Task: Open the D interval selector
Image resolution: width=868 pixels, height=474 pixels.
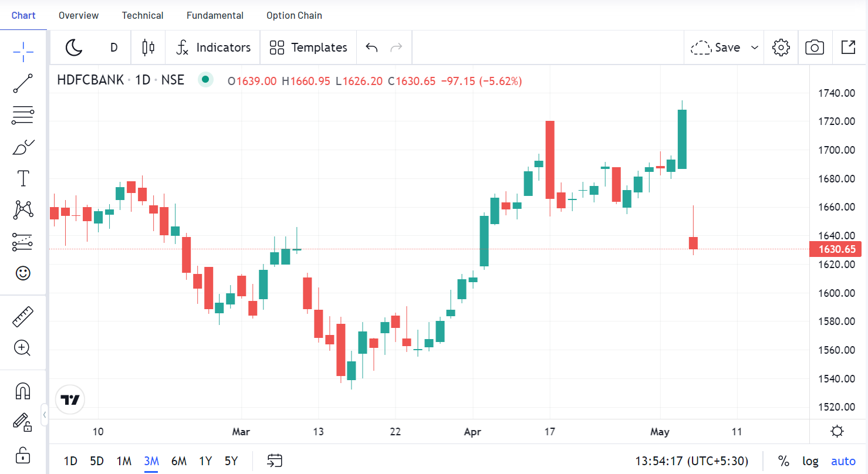Action: coord(114,48)
